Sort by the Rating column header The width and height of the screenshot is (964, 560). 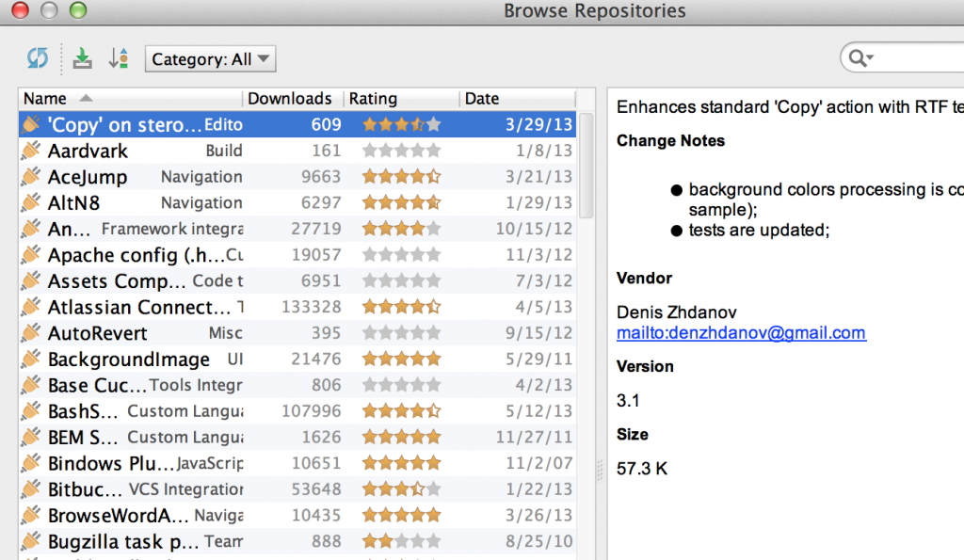pyautogui.click(x=401, y=99)
